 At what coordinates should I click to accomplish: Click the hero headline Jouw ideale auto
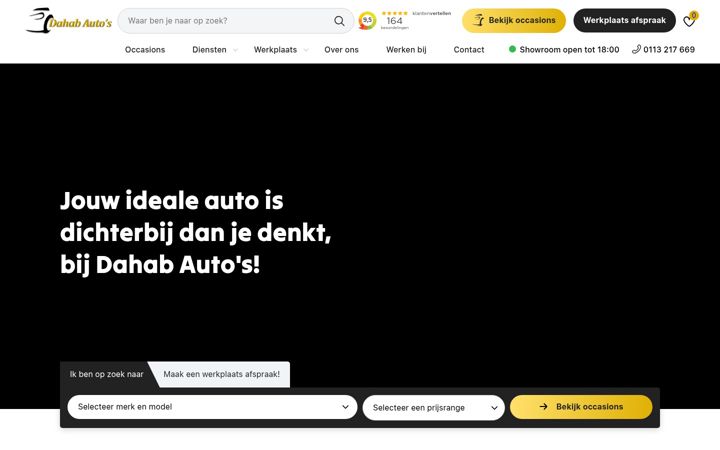(196, 232)
